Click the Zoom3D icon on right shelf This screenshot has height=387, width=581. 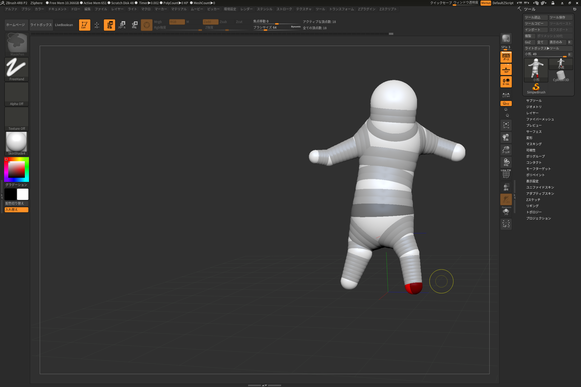pyautogui.click(x=506, y=150)
